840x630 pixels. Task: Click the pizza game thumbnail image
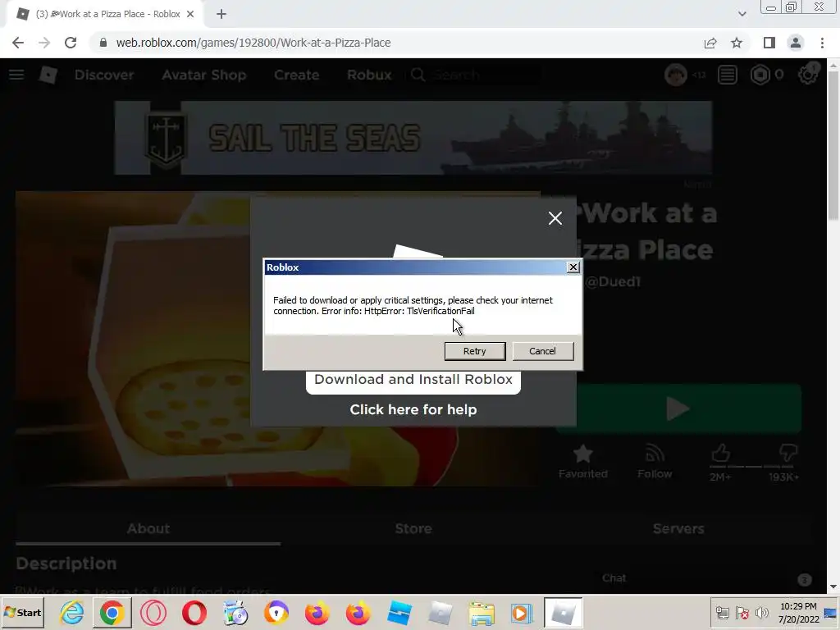click(x=134, y=339)
